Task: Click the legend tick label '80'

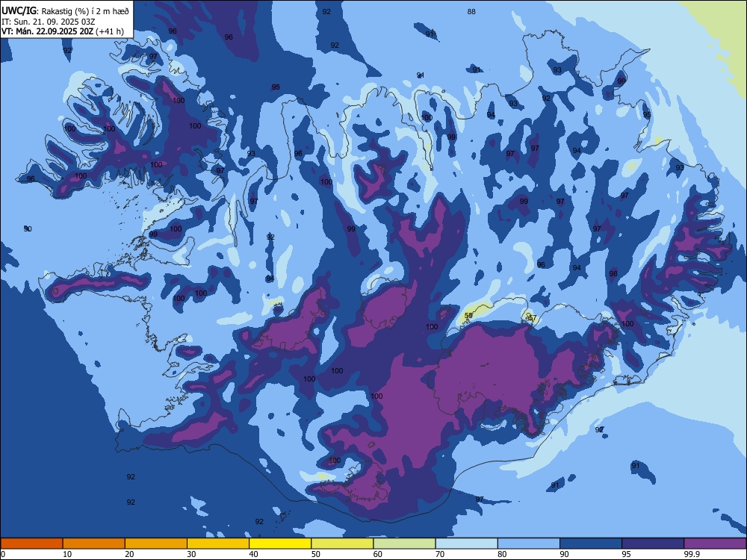Action: pos(502,554)
